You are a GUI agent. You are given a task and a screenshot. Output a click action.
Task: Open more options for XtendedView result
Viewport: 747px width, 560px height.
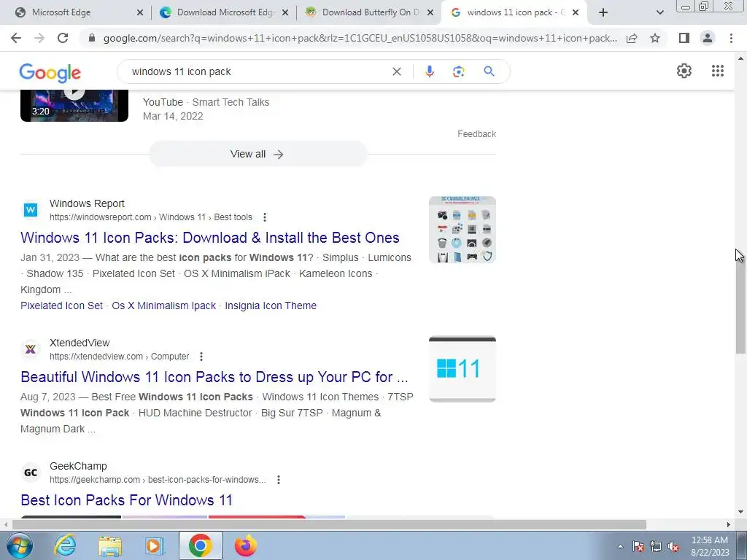201,357
